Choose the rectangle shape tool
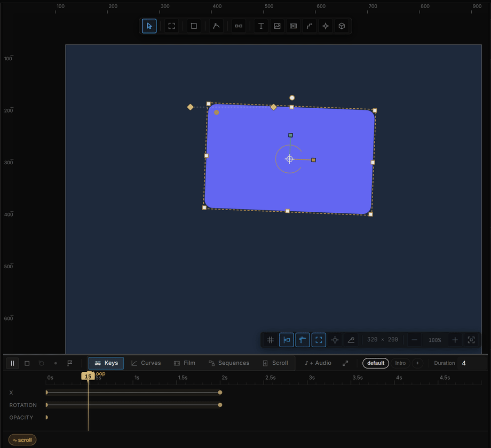The width and height of the screenshot is (491, 448). [x=194, y=26]
